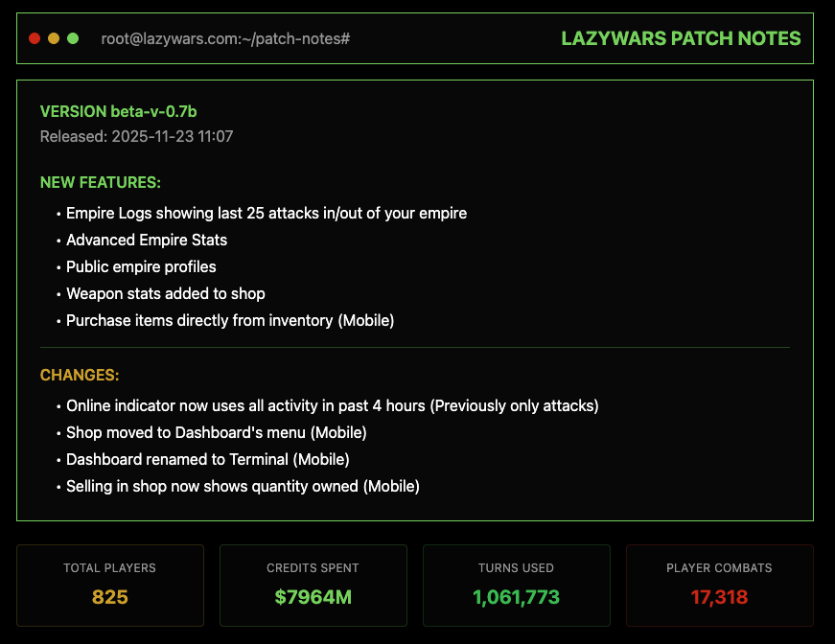835x644 pixels.
Task: Click the TURNS USED stat card
Action: coord(516,585)
